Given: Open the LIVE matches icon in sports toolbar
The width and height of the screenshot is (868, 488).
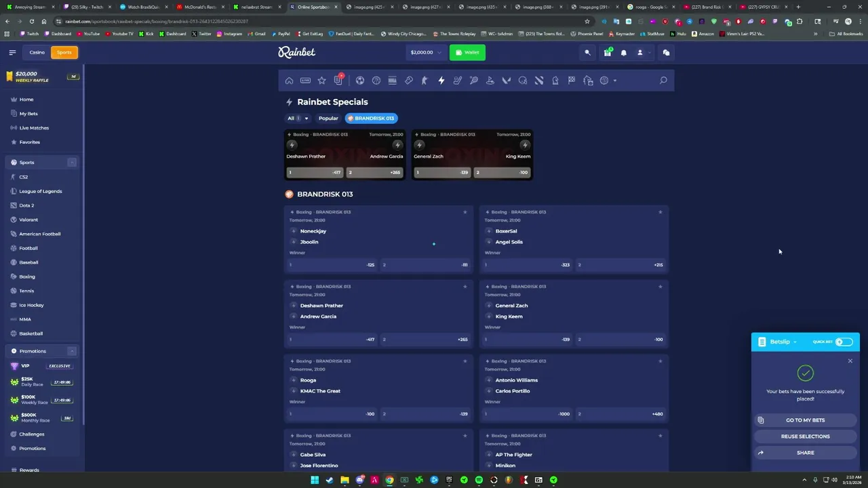Looking at the screenshot, I should tap(305, 81).
